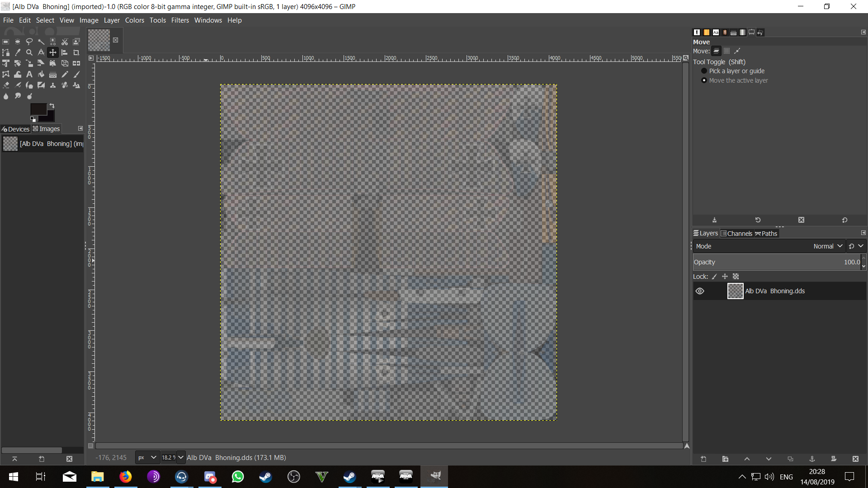This screenshot has width=868, height=488.
Task: Open the Filters menu
Action: coord(180,20)
